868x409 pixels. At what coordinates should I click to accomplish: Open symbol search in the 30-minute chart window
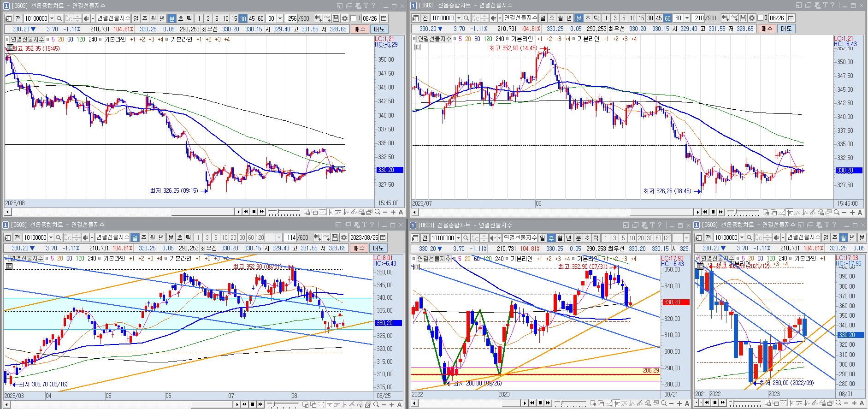pos(59,18)
